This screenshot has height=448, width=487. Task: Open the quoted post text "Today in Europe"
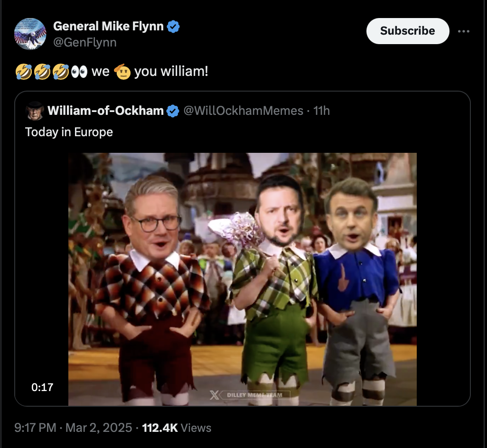[x=69, y=131]
